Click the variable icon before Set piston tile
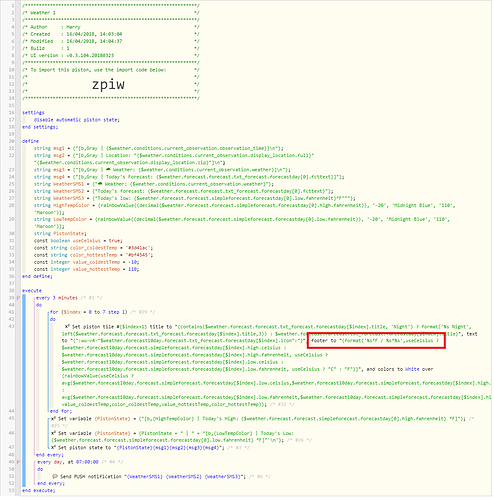 pos(67,328)
